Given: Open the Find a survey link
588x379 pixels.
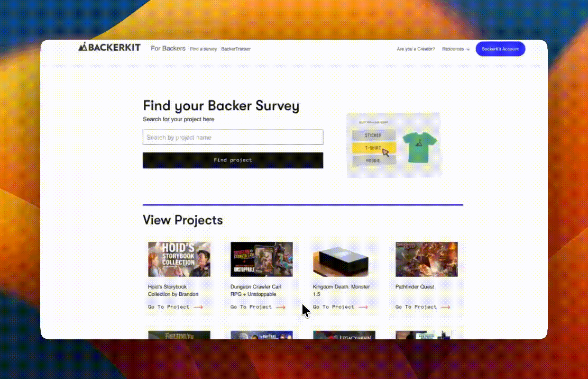Looking at the screenshot, I should tap(203, 49).
